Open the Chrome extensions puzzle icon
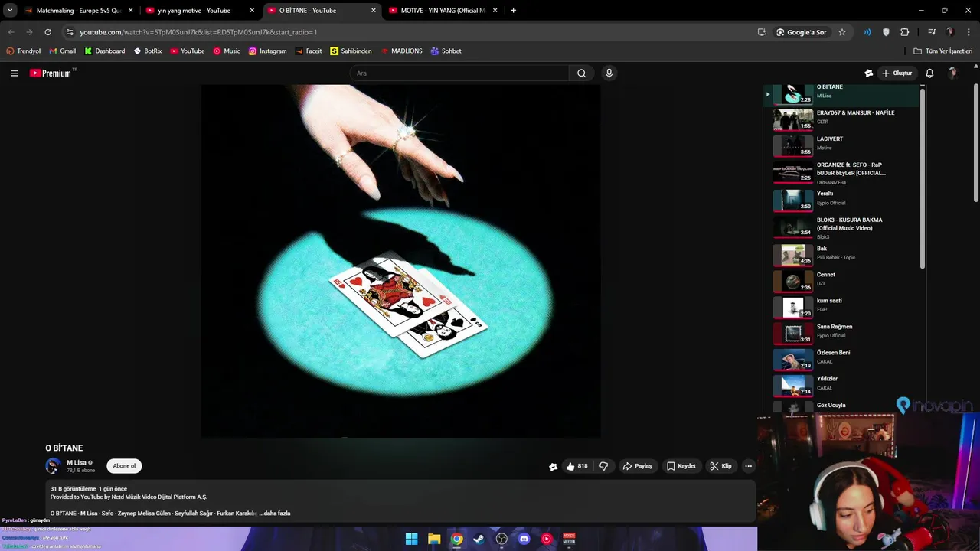This screenshot has height=551, width=980. click(x=905, y=32)
